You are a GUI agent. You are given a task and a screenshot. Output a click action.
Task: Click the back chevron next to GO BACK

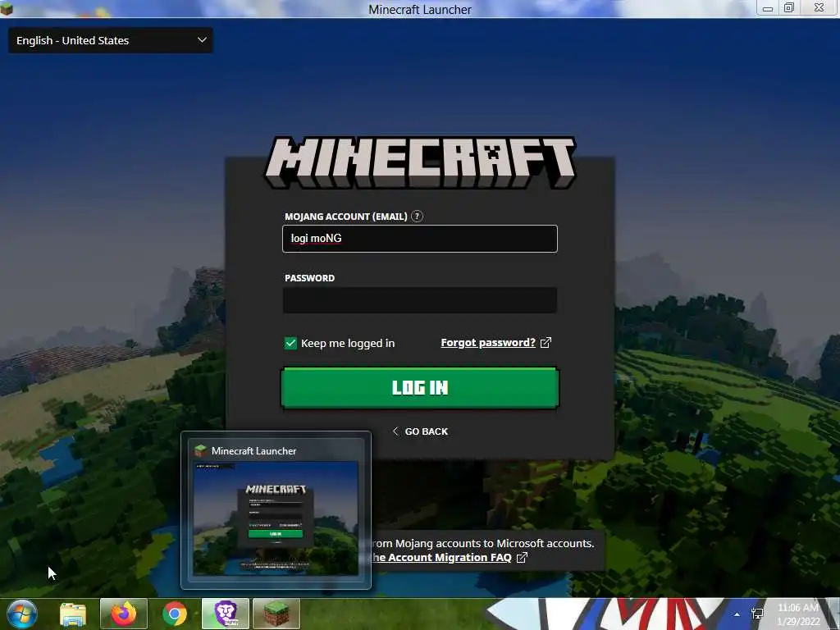[x=395, y=431]
